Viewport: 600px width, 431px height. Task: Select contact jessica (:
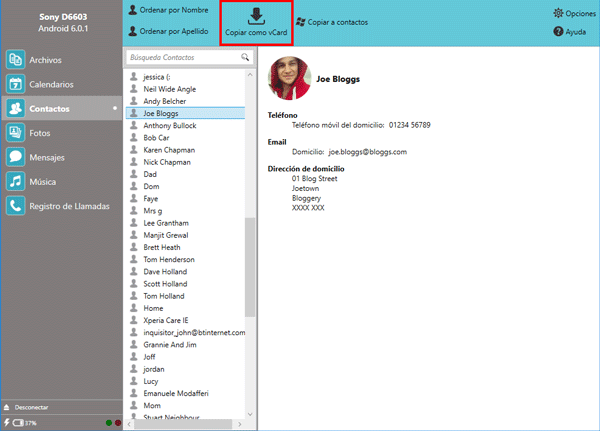[185, 77]
